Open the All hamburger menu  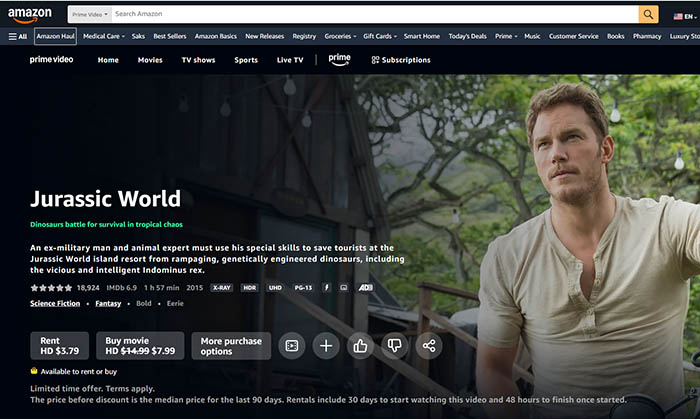click(x=18, y=37)
